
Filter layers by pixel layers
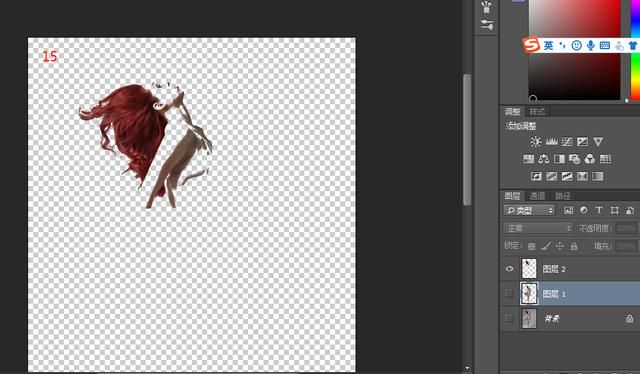coord(568,210)
